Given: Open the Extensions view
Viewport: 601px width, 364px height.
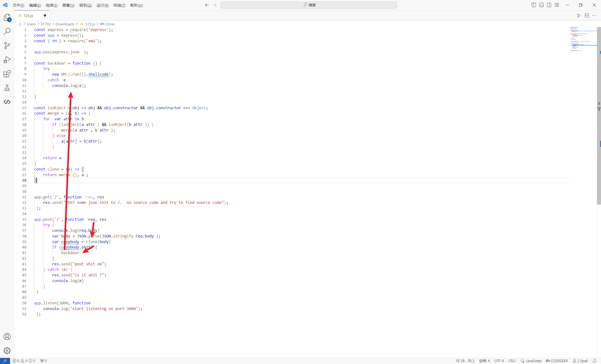Looking at the screenshot, I should pos(7,74).
